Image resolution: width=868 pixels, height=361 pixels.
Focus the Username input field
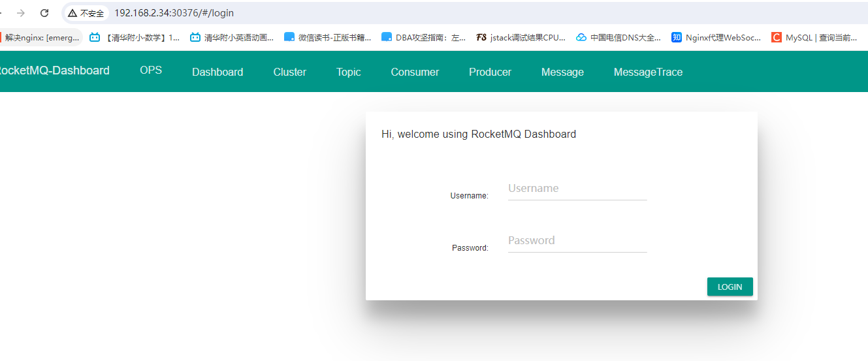tap(577, 189)
